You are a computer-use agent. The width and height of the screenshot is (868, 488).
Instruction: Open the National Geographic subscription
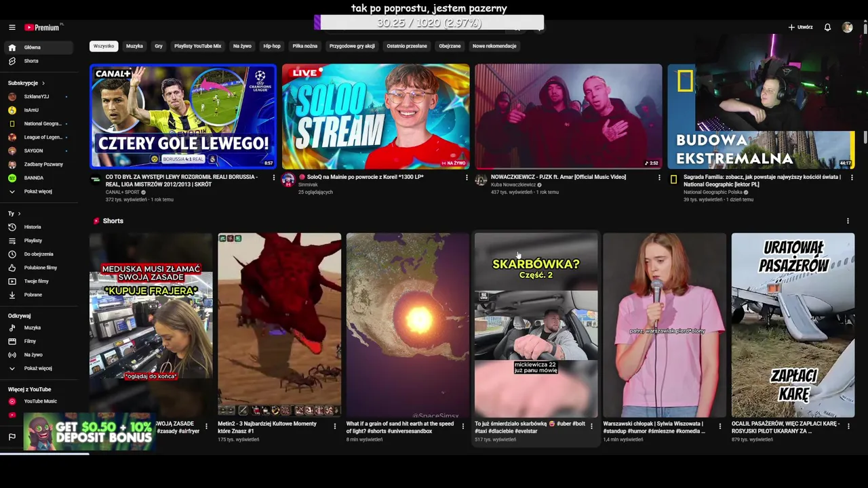point(38,123)
